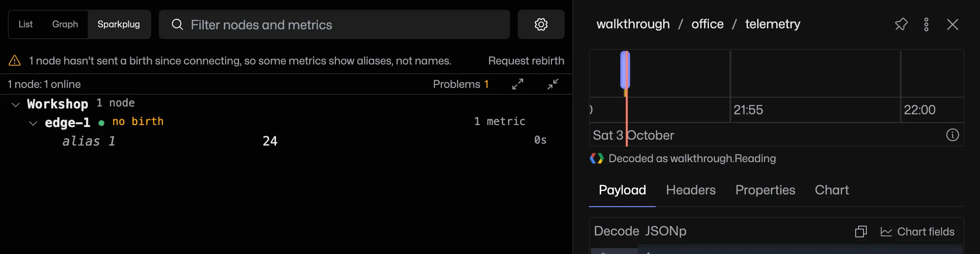The height and width of the screenshot is (254, 980).
Task: Click the 22:00 timeline label
Action: point(920,110)
